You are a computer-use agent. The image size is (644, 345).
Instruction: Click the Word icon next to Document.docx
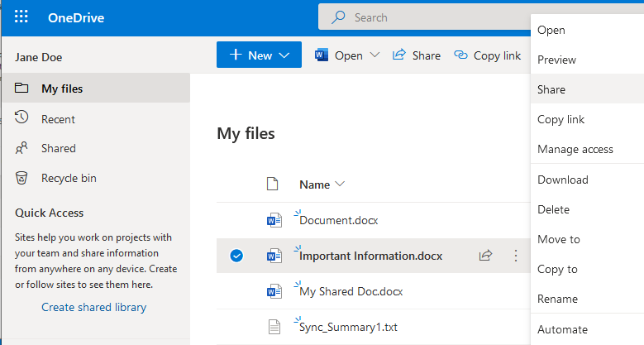[x=274, y=220]
